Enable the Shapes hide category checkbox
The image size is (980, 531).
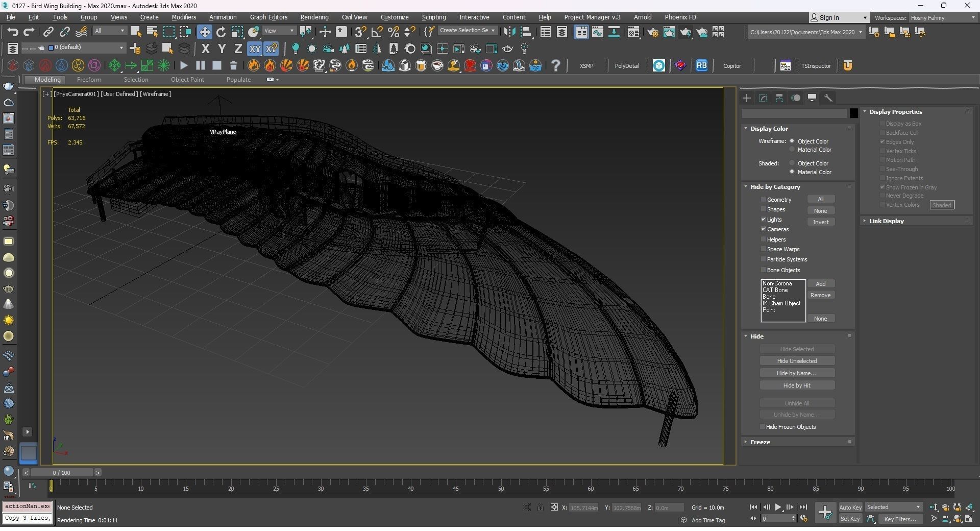[764, 209]
